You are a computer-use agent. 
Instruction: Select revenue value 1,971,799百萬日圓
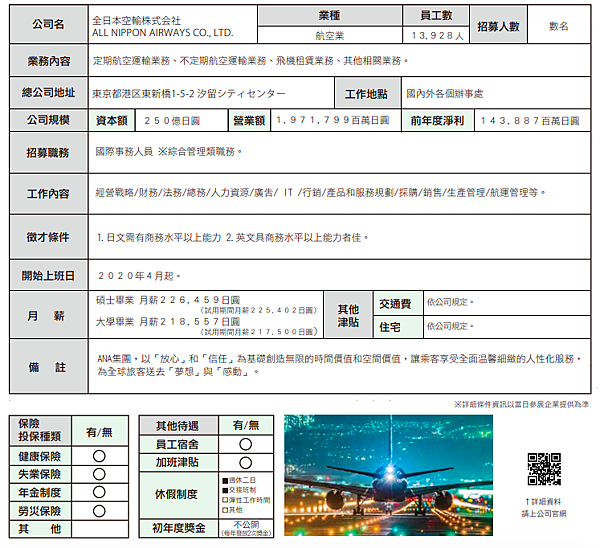click(x=333, y=121)
